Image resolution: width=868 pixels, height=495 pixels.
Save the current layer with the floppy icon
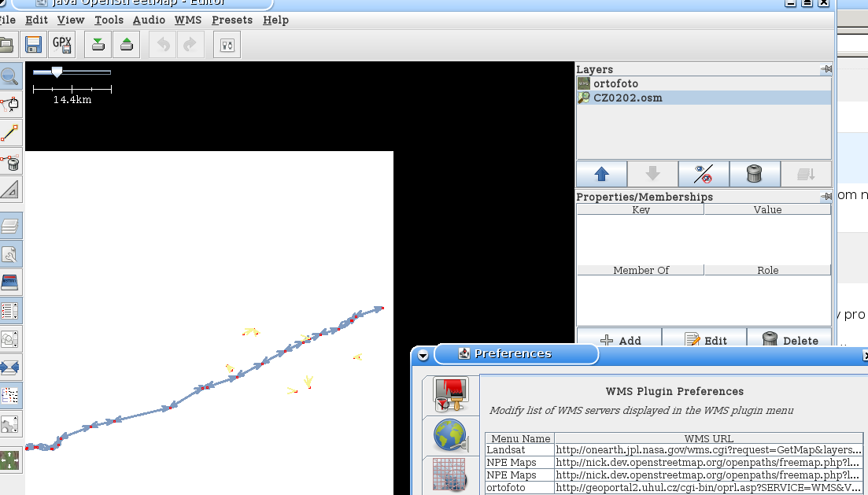pos(33,44)
